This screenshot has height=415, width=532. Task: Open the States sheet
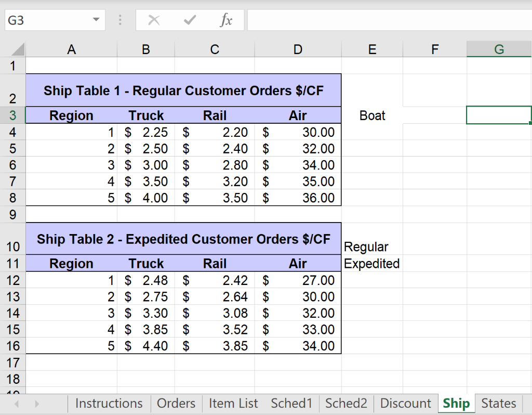tap(498, 404)
